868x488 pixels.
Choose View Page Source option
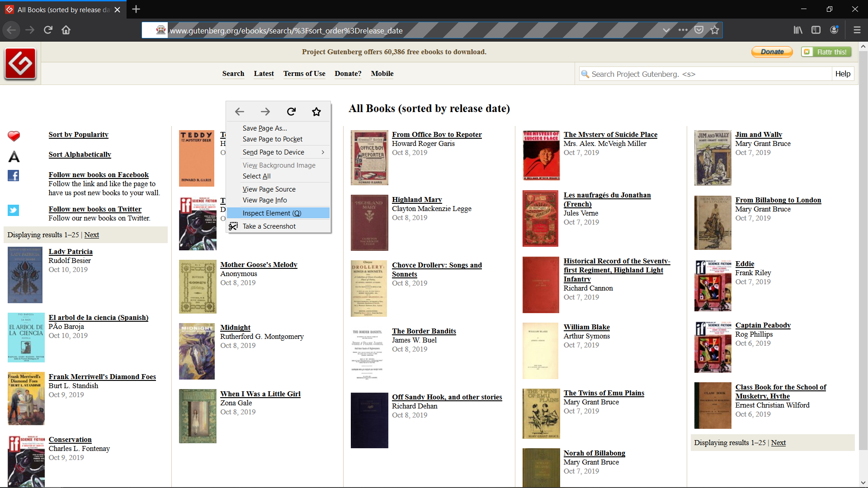[269, 189]
